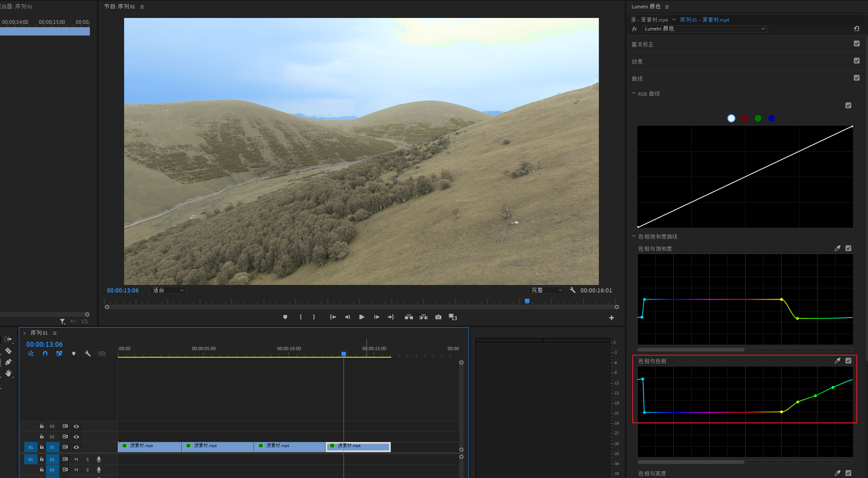Select the Hand tool
The image size is (868, 478).
8,373
